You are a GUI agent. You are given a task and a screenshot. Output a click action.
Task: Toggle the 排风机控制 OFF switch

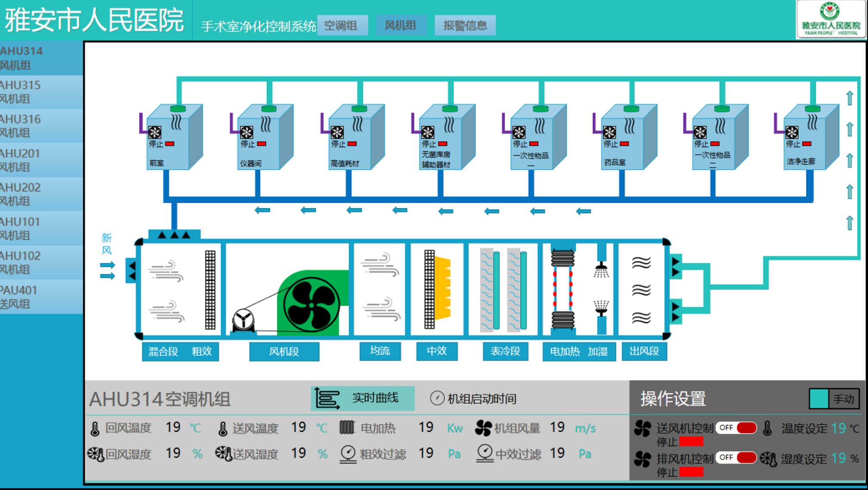pyautogui.click(x=736, y=457)
